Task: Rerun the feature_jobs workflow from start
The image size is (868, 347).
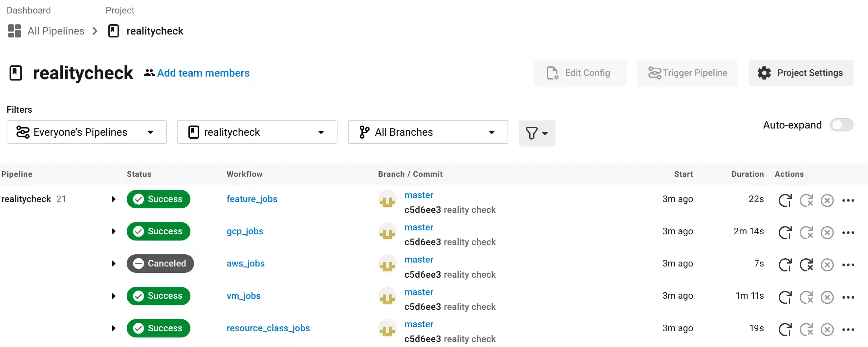Action: tap(785, 200)
